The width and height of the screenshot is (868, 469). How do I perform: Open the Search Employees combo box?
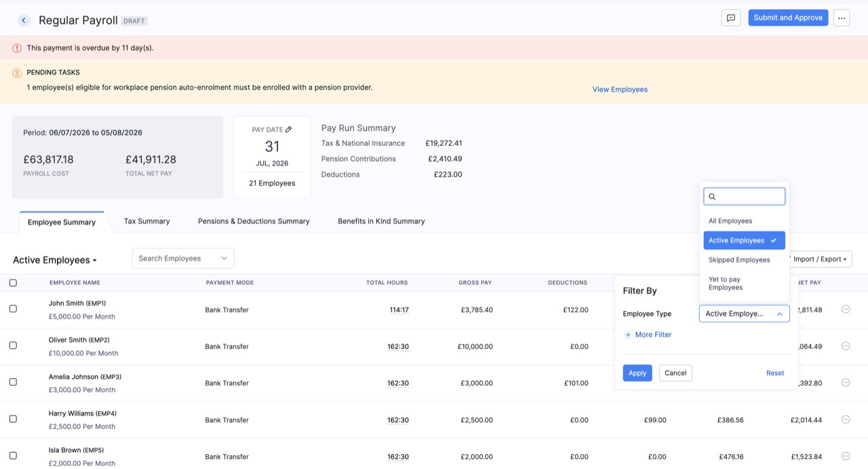click(183, 259)
